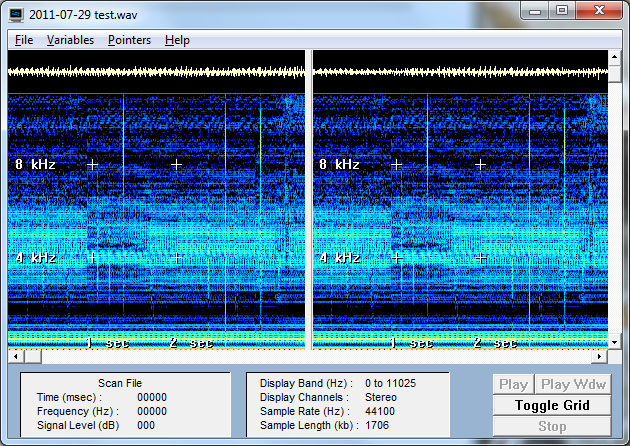This screenshot has height=446, width=630.
Task: Click the 2 sec marker in left spectrogram
Action: point(191,343)
